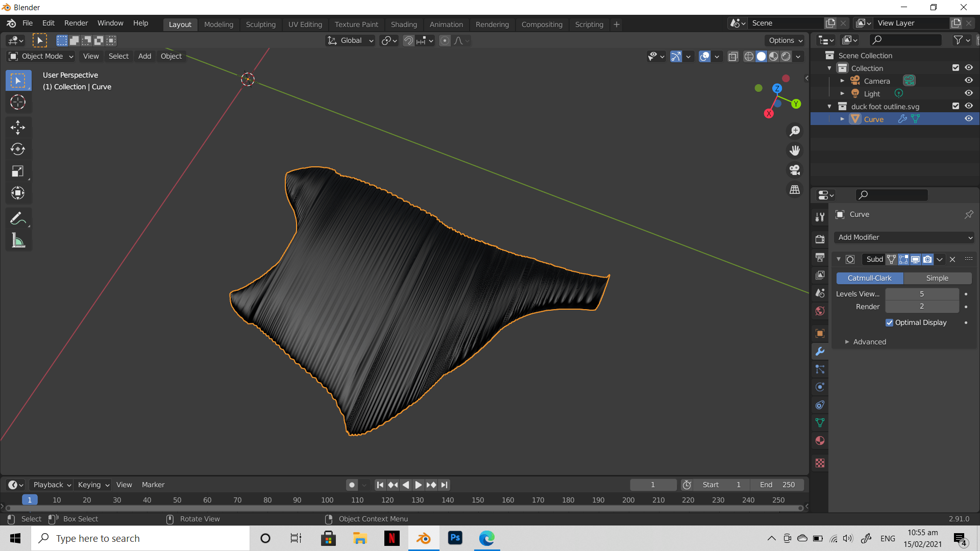Expand the Advanced section of the modifier
Image resolution: width=980 pixels, height=551 pixels.
coord(869,342)
